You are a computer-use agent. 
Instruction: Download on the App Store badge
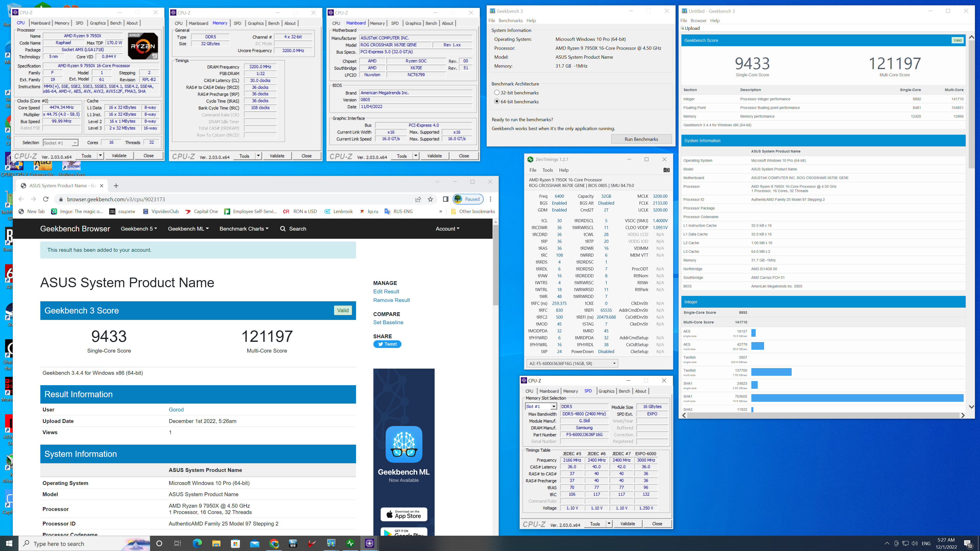404,514
